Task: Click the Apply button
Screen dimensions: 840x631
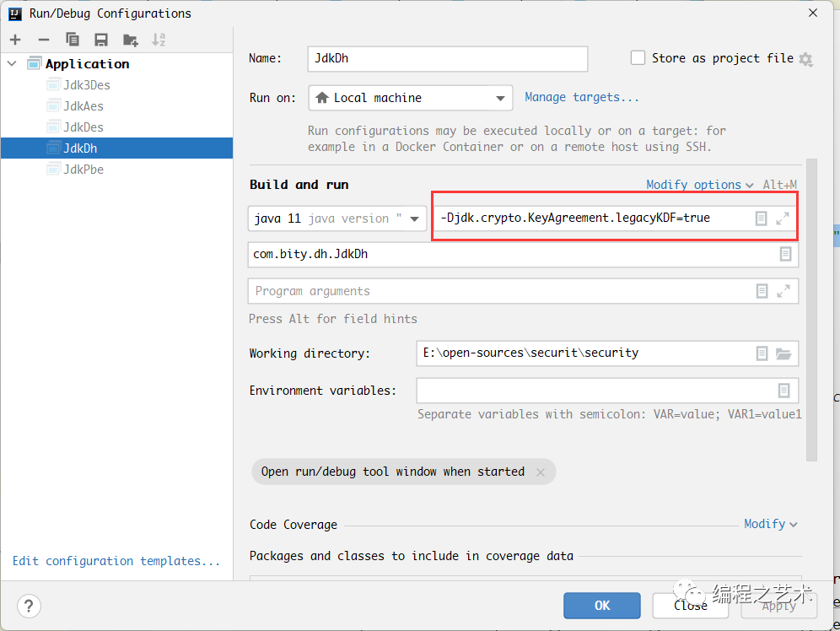Action: point(779,606)
